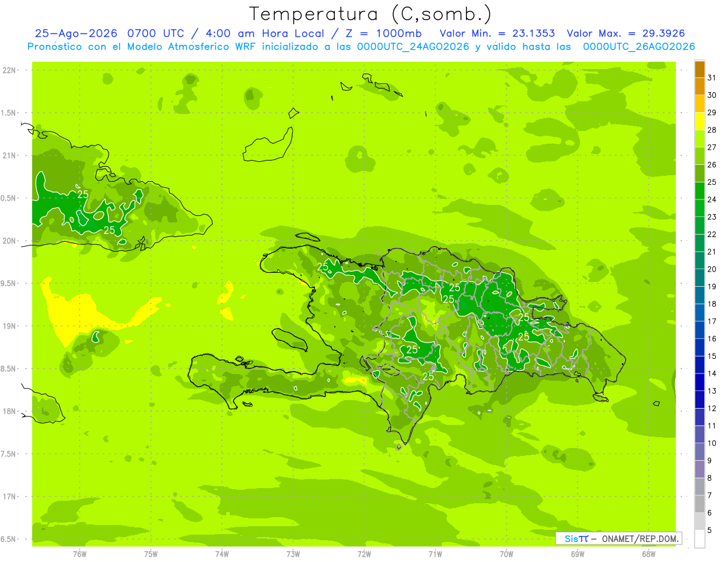Viewport: 728px width, 562px height.
Task: Click the '16' colorbar scale value
Action: point(712,338)
